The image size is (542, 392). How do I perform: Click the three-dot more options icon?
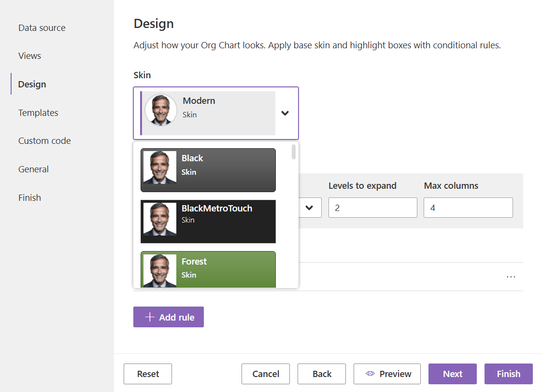pos(511,277)
